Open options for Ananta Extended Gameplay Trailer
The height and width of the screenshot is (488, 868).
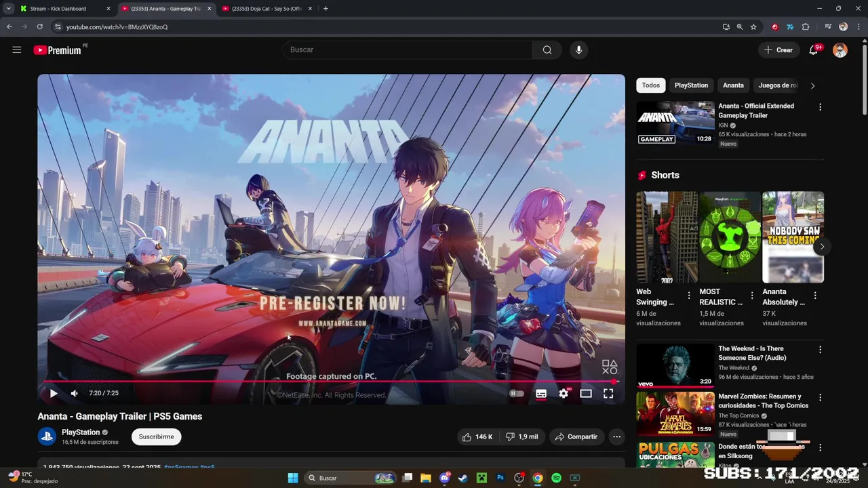820,107
